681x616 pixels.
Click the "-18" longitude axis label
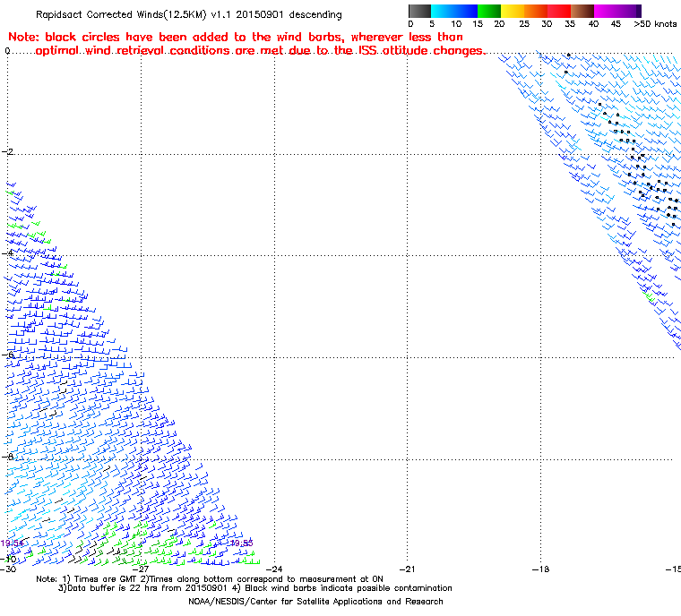(x=540, y=569)
